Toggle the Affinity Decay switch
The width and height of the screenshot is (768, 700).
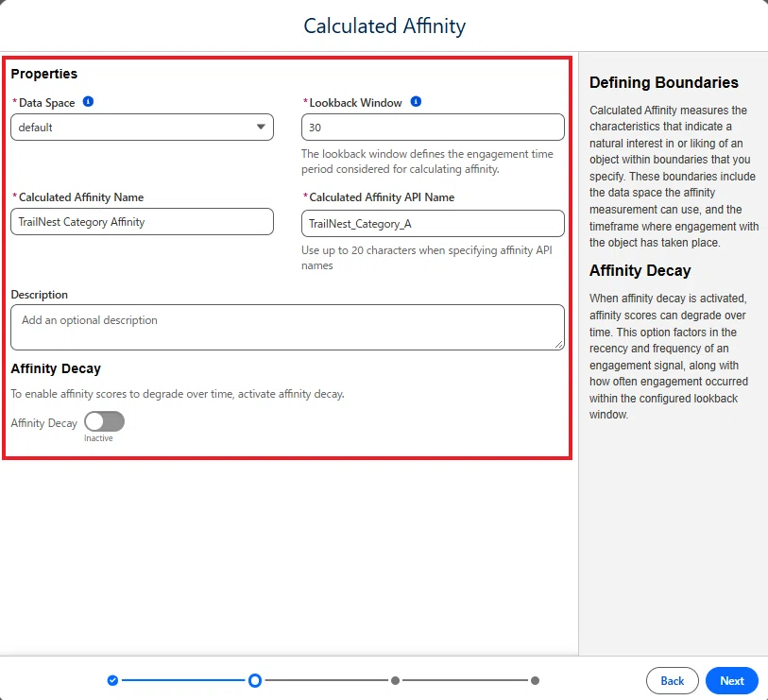(104, 421)
